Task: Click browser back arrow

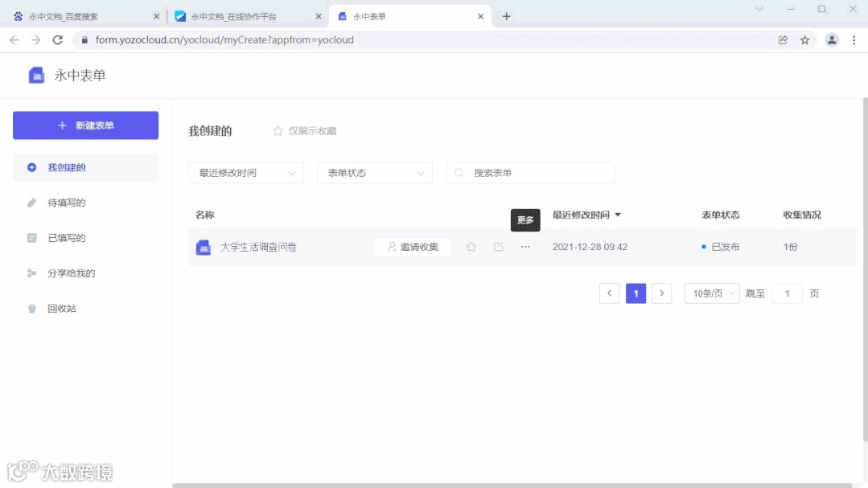Action: [14, 40]
